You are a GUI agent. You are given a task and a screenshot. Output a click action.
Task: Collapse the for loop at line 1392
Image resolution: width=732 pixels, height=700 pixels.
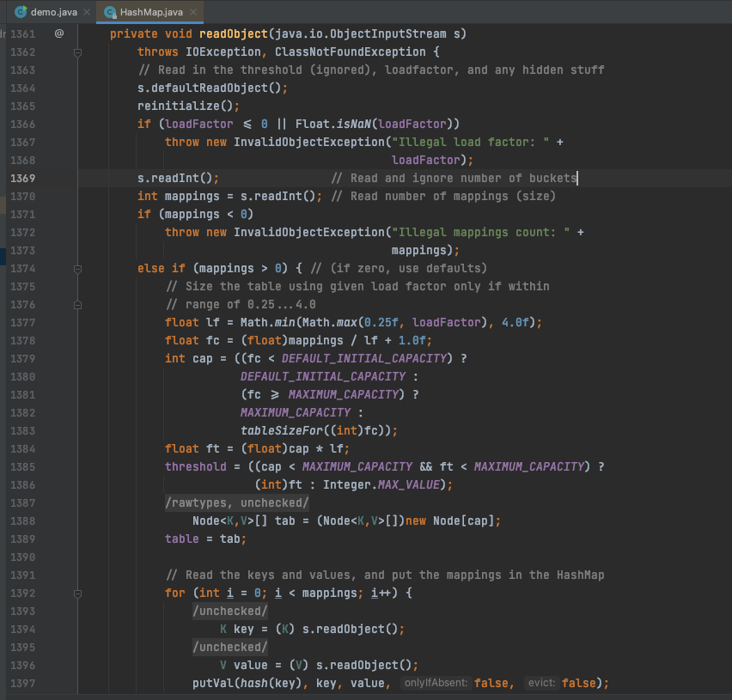[x=78, y=593]
